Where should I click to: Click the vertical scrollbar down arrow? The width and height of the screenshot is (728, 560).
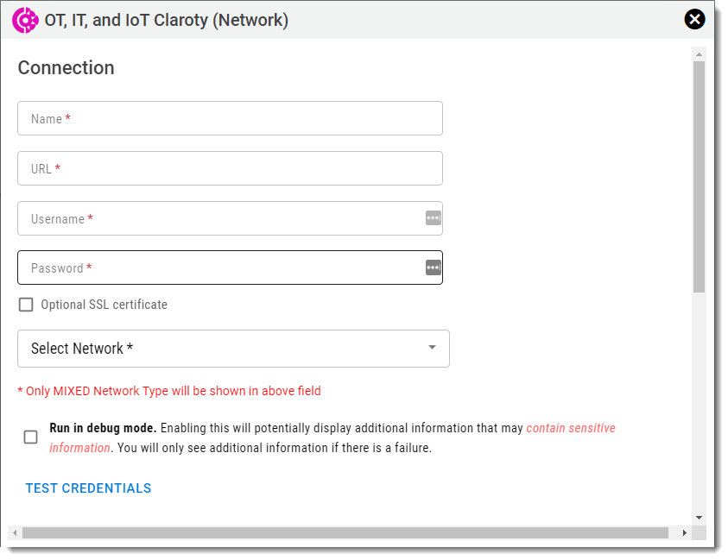700,518
